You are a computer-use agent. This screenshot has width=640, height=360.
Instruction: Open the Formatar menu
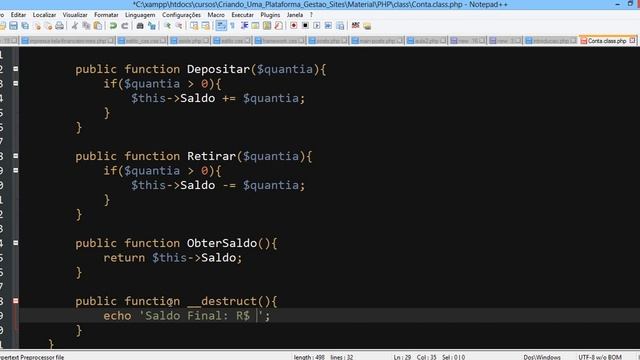[106, 15]
